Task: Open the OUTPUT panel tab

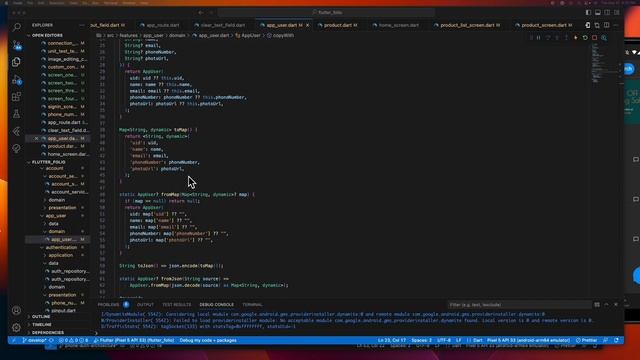Action: (145, 304)
